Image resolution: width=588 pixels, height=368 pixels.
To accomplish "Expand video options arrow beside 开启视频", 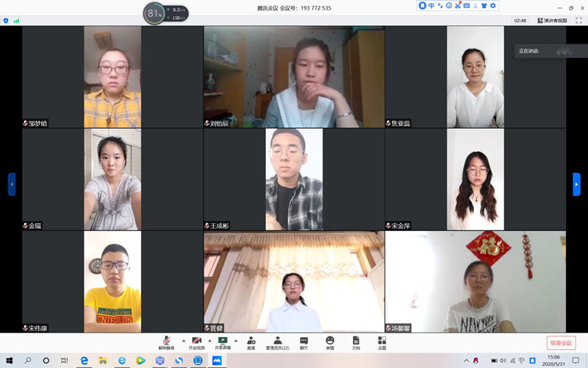I will coord(209,341).
